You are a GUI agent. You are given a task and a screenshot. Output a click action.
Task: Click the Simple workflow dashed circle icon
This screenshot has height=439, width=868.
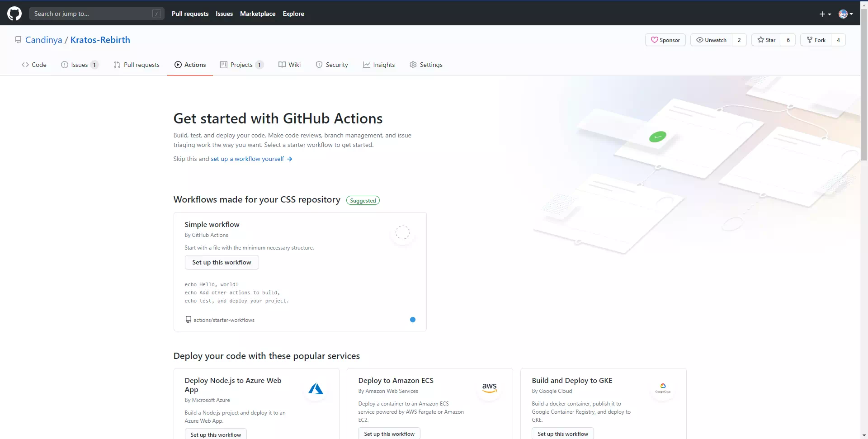click(402, 232)
